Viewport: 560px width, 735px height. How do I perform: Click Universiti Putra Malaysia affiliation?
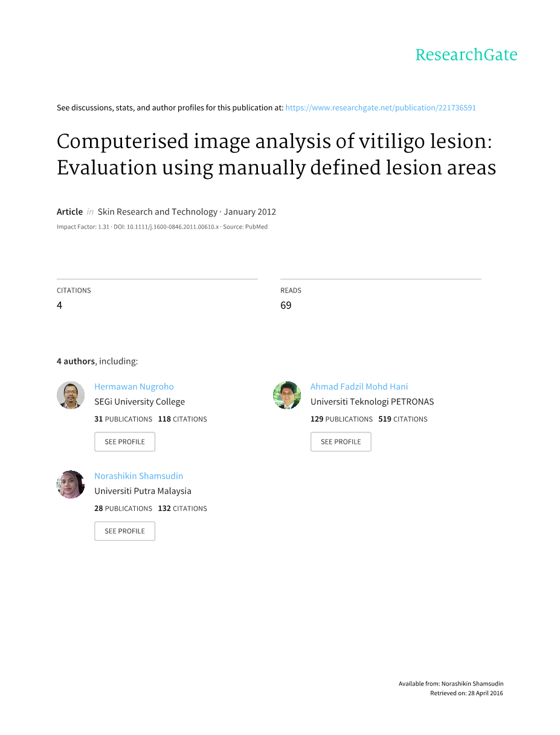(143, 491)
